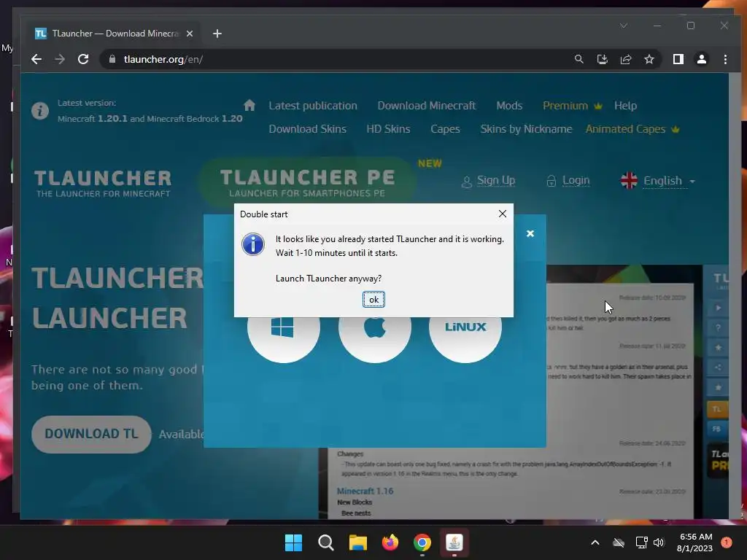The width and height of the screenshot is (747, 560).
Task: Open the volume control in system tray
Action: (659, 542)
